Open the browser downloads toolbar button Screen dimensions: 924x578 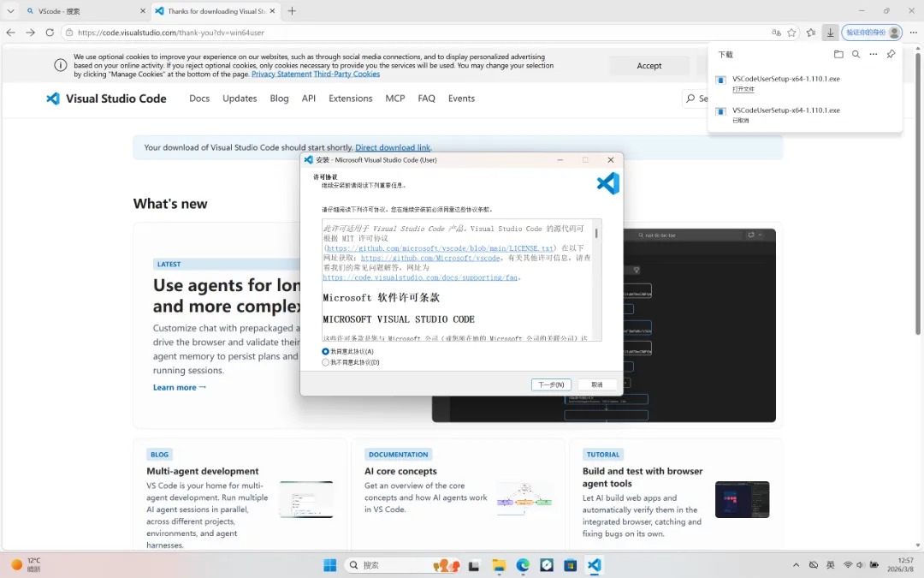click(x=830, y=33)
